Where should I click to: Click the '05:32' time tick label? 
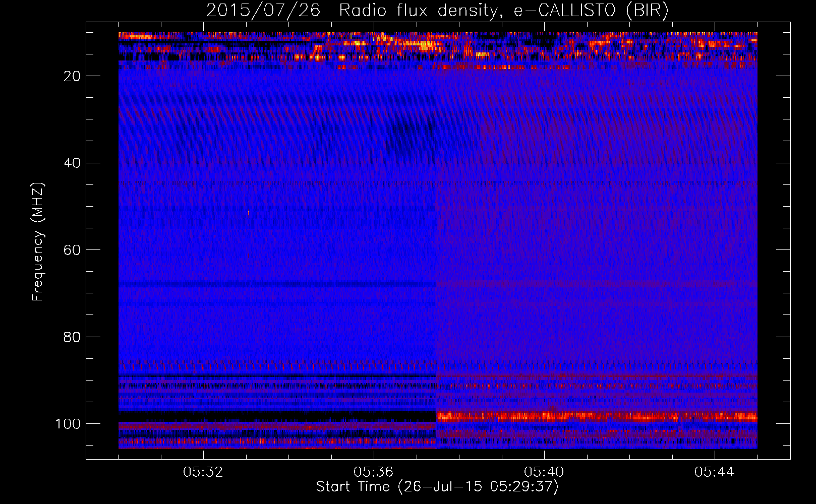203,472
